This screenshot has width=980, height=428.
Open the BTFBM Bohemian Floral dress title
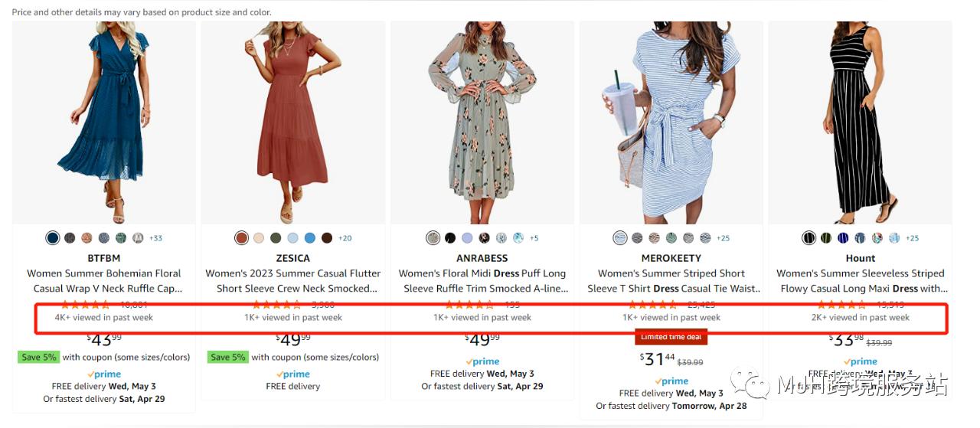104,281
